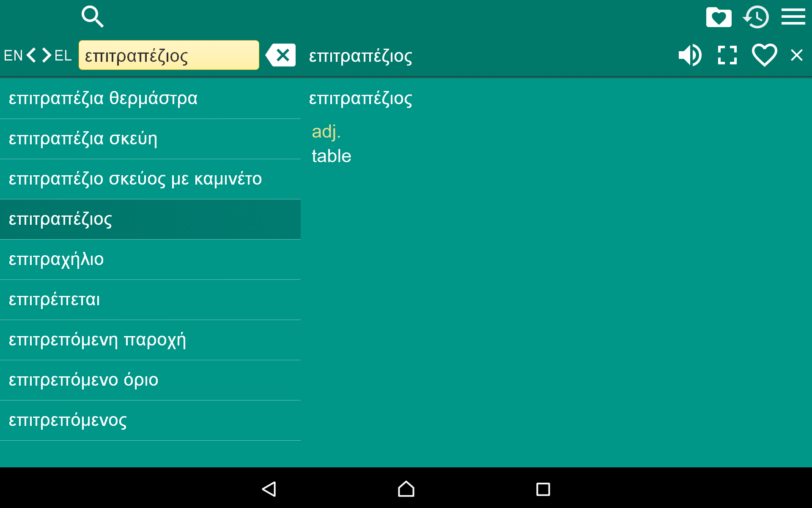Switch source language using EN label
The image size is (812, 508).
coord(13,55)
